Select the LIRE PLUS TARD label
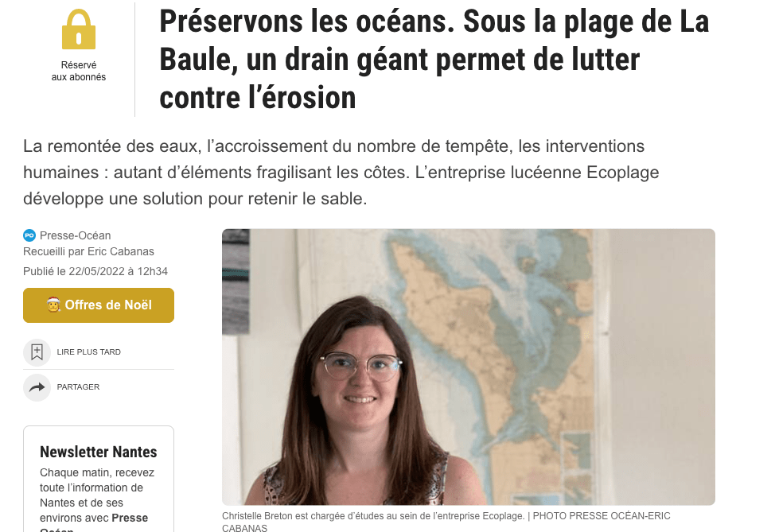Image resolution: width=775 pixels, height=532 pixels. pos(88,352)
